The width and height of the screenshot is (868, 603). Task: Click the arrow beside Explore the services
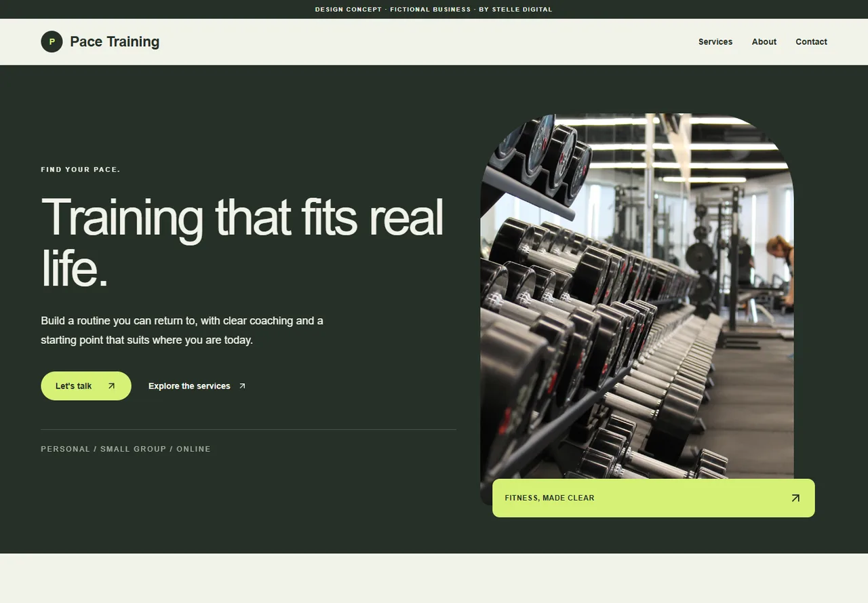[242, 386]
